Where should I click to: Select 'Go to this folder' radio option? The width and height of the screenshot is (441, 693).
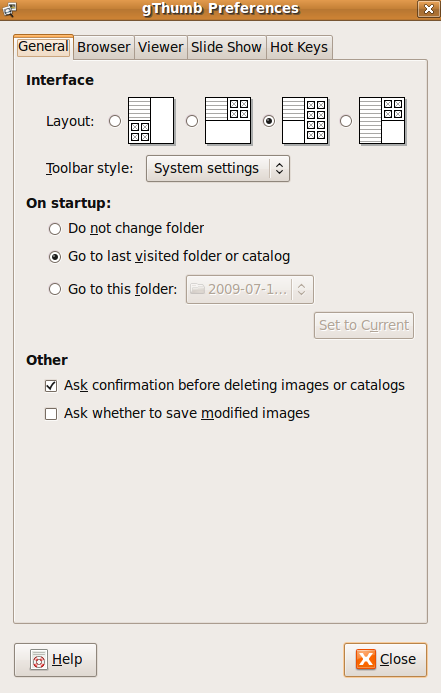click(x=55, y=289)
